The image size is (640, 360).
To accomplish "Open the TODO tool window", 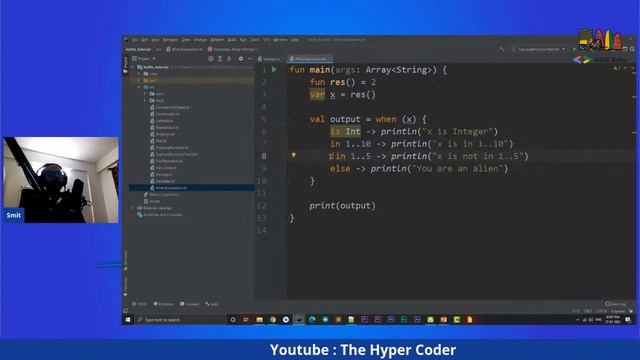I will pos(140,304).
